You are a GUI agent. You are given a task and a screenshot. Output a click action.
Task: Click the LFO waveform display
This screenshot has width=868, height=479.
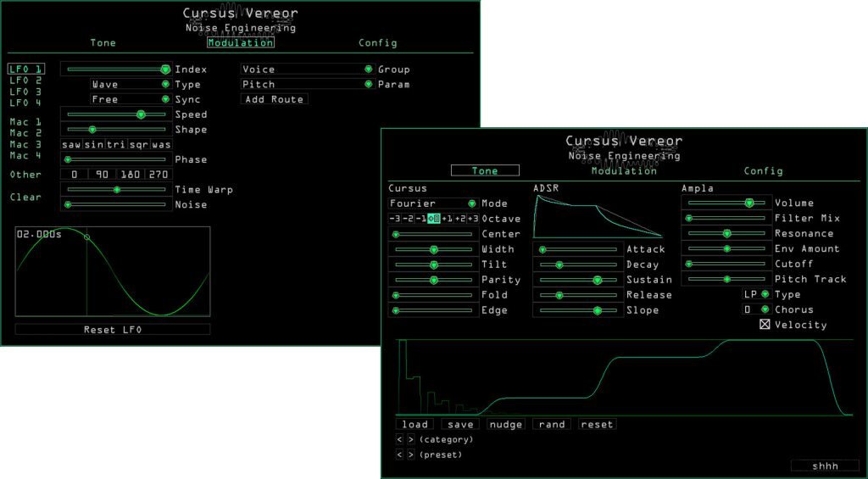pos(113,271)
